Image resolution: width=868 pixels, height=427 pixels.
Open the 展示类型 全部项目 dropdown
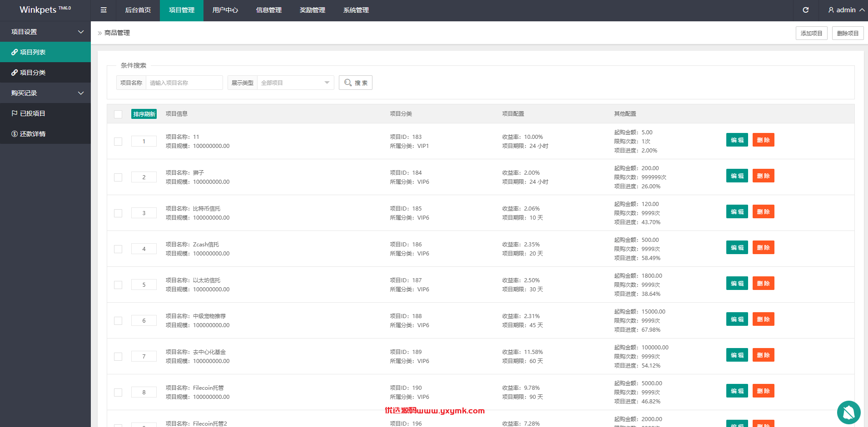click(x=296, y=83)
